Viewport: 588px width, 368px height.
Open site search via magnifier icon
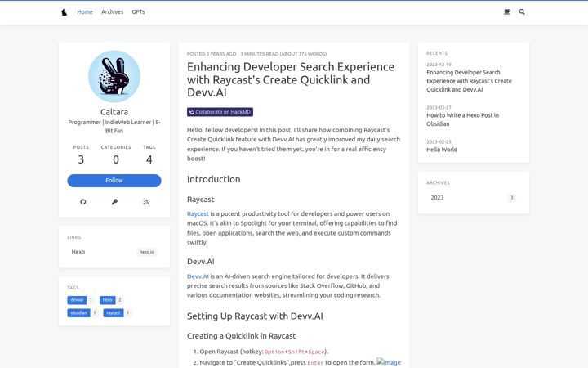click(522, 12)
